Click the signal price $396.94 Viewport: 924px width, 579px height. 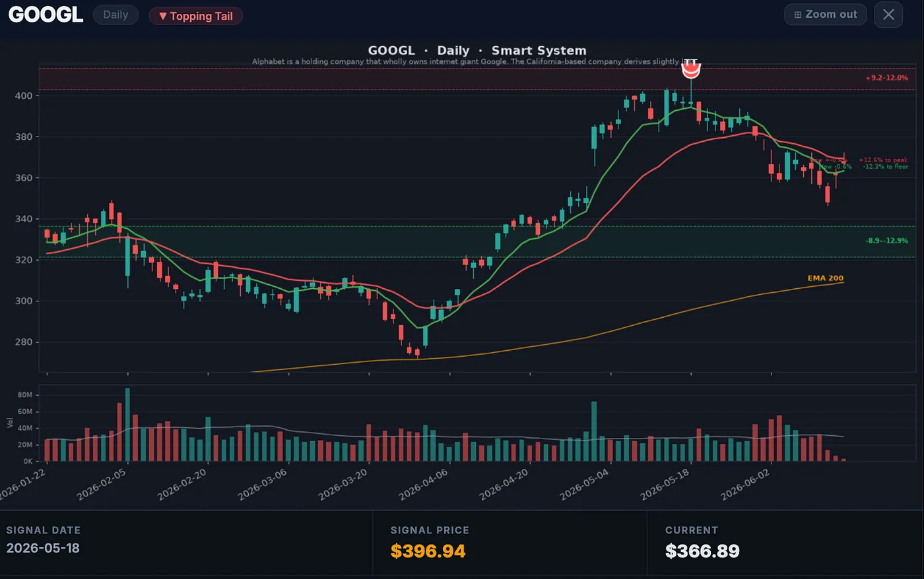428,551
